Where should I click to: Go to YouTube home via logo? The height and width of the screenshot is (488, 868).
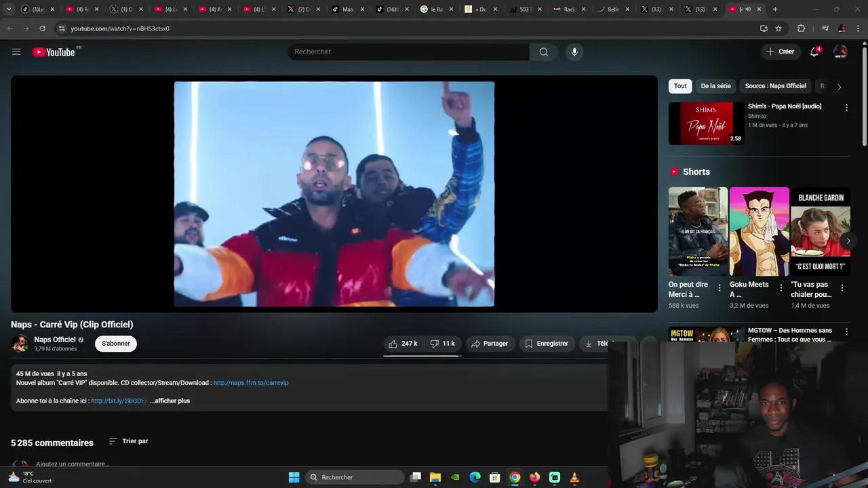click(x=54, y=52)
